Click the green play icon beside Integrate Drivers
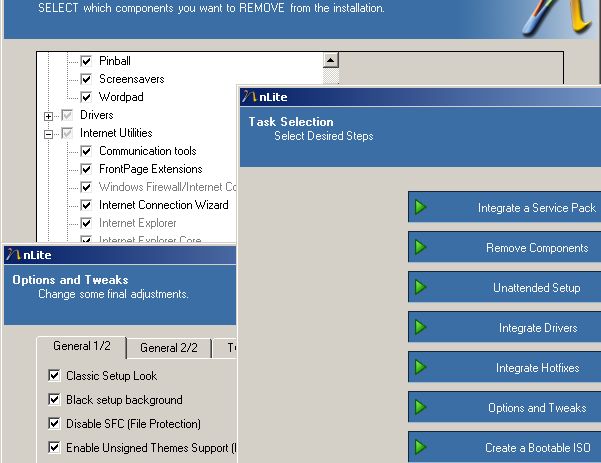The image size is (601, 463). (x=421, y=327)
